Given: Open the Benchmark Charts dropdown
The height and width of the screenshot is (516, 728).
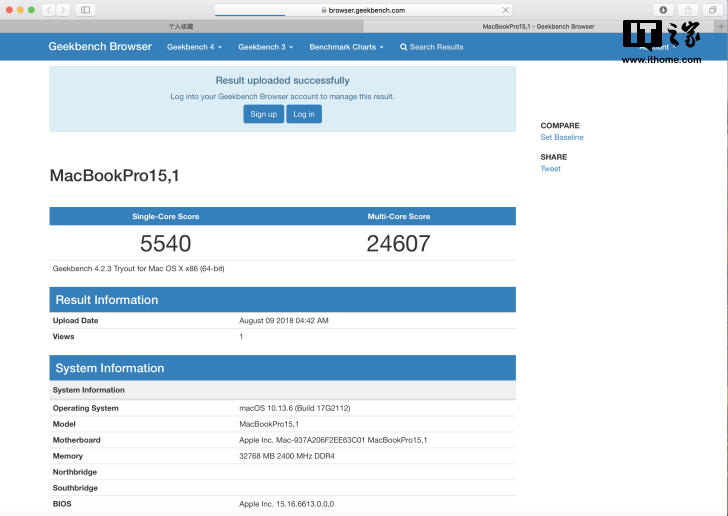Looking at the screenshot, I should tap(346, 47).
